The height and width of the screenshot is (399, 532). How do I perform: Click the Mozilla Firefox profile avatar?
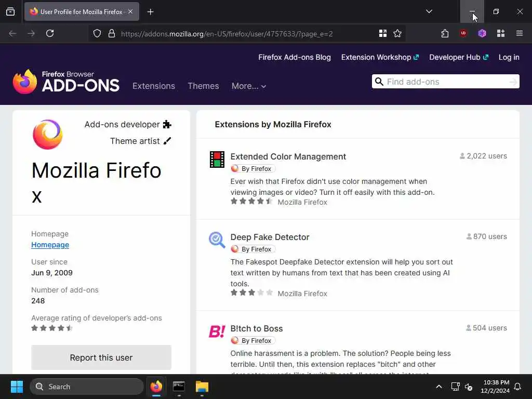[x=47, y=135]
